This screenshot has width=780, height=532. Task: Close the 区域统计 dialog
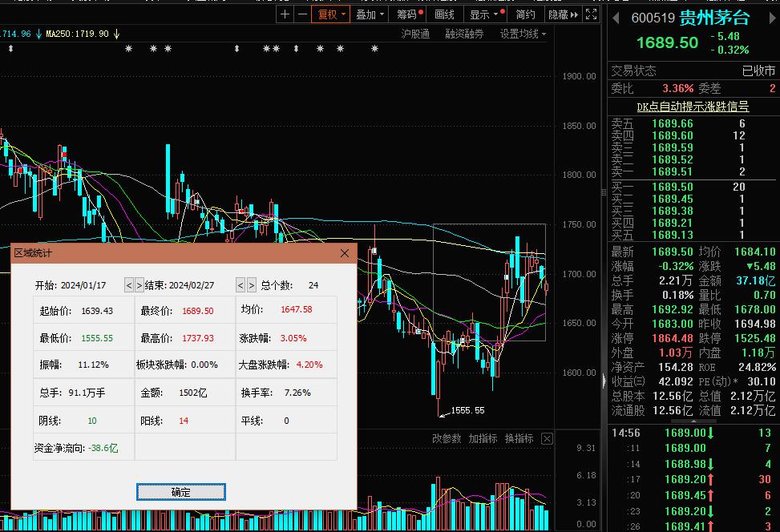click(345, 253)
